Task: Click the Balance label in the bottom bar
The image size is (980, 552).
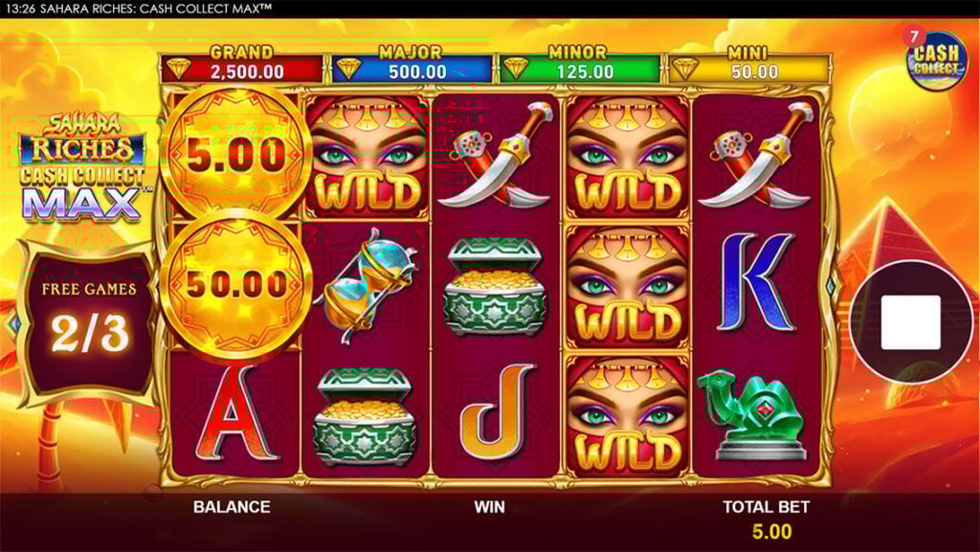Action: click(x=232, y=506)
